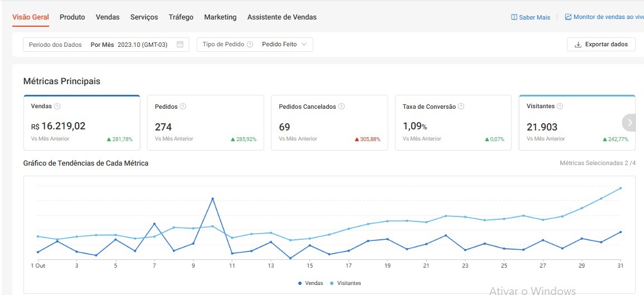Click the help icon beside Tipo de Pedido

[x=250, y=45]
